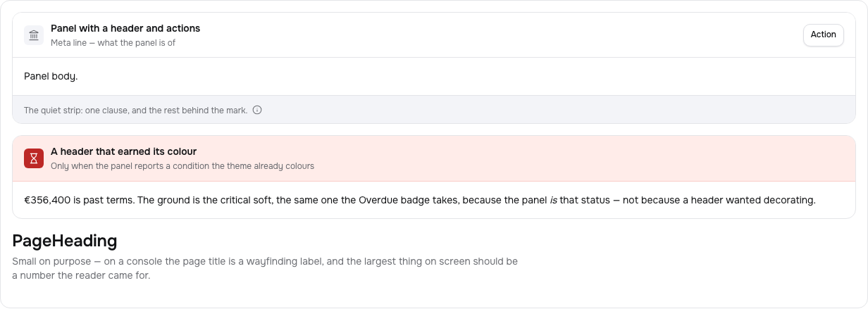Select the "Panel with a header and actions" title

click(x=125, y=29)
